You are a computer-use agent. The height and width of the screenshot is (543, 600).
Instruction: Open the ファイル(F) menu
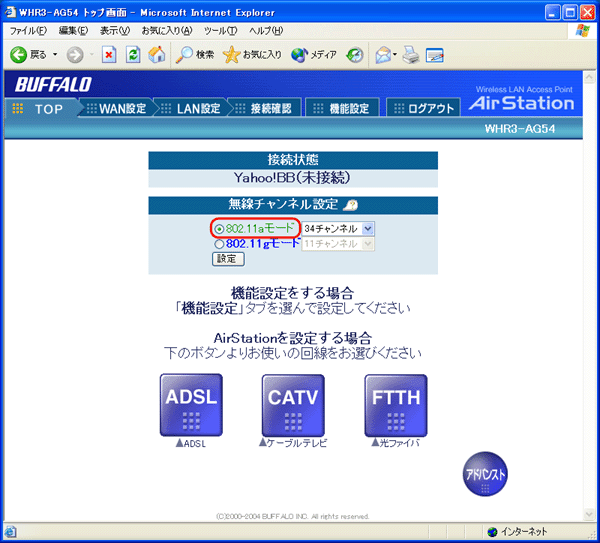(x=28, y=31)
